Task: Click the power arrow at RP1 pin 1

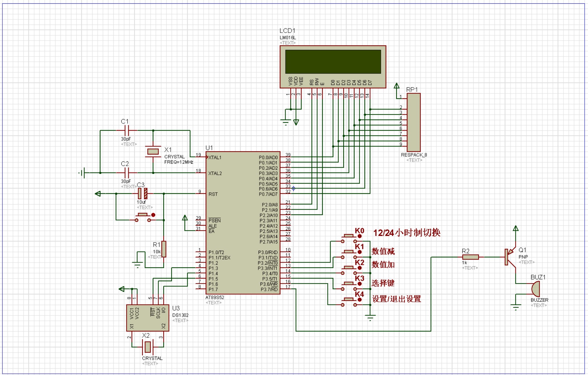Action: tap(397, 86)
